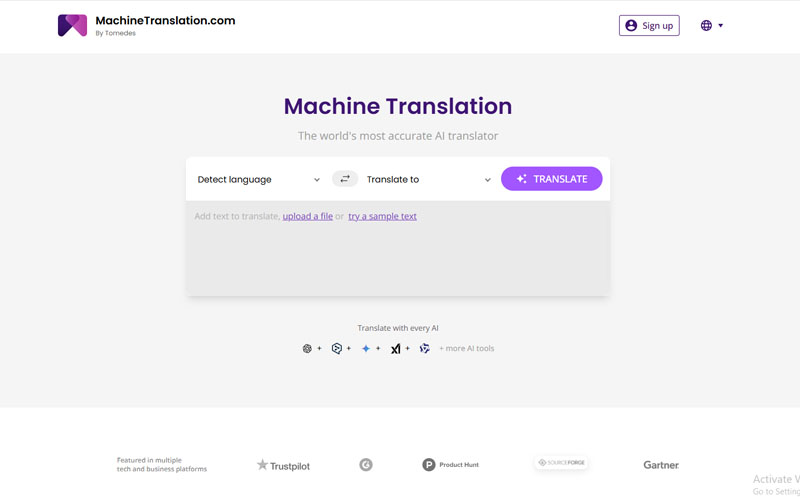The height and width of the screenshot is (497, 800).
Task: Click the Machine Translation main heading
Action: [398, 106]
